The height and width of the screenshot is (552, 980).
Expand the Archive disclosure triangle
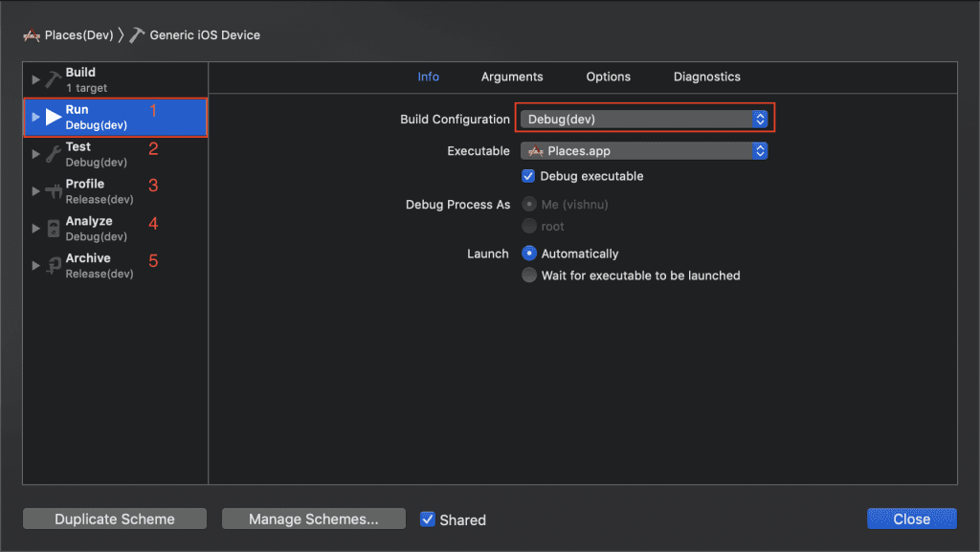(35, 265)
